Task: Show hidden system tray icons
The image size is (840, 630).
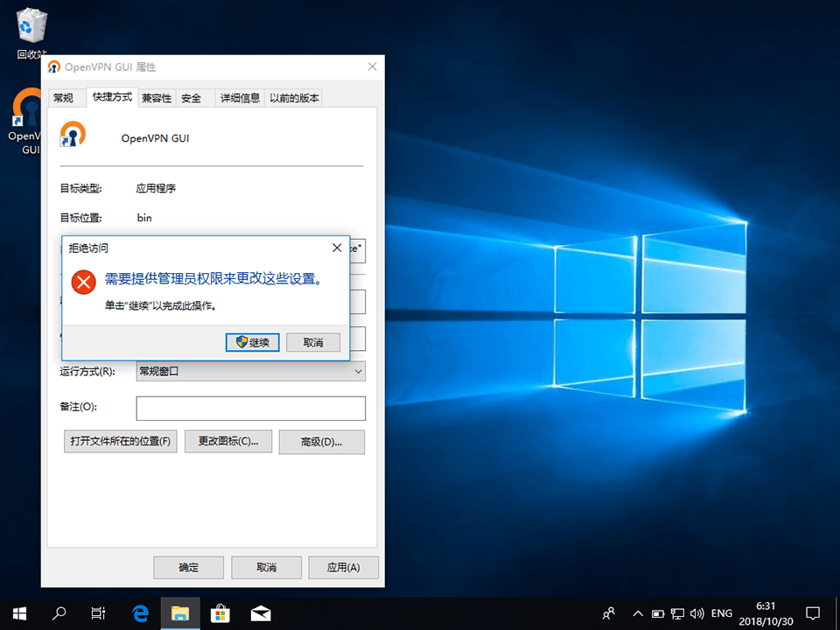Action: pyautogui.click(x=638, y=614)
